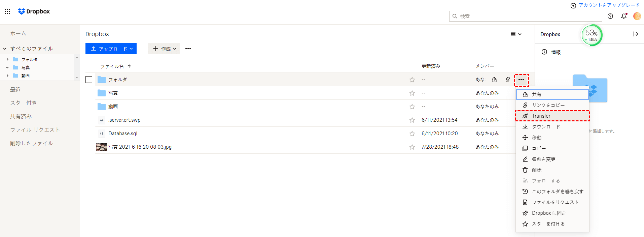
Task: Click the account avatar icon
Action: 637,16
